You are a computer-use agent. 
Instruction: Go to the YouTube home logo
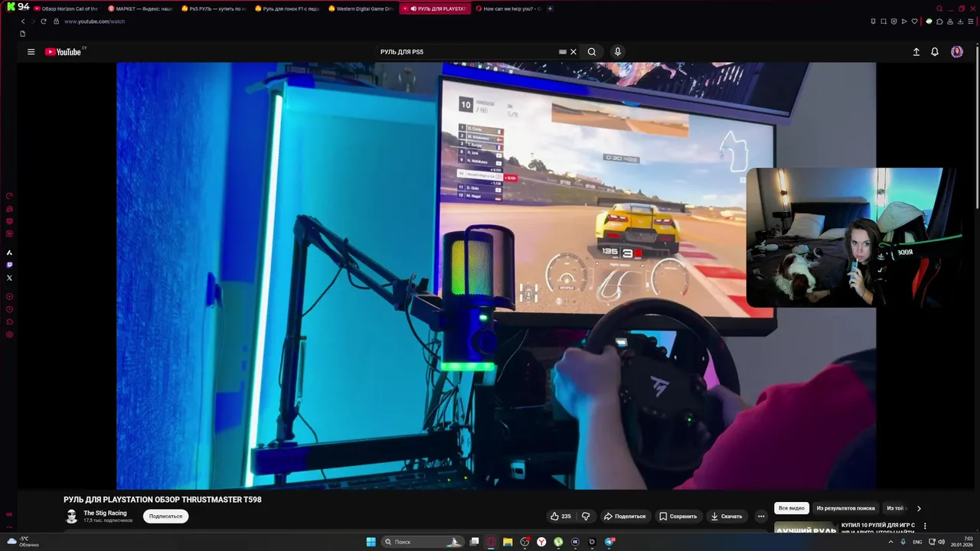[63, 52]
